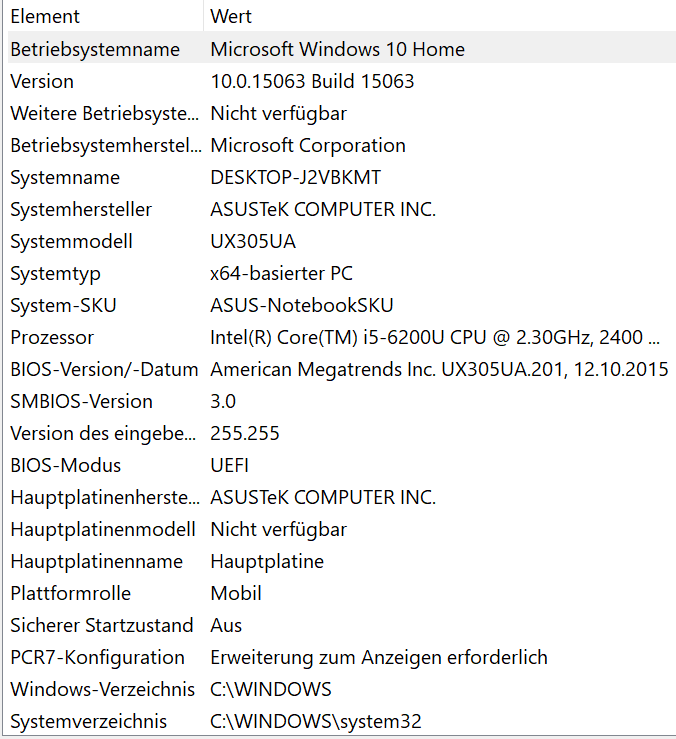Select the PCR7-Konfiguration row
The image size is (676, 739).
[342, 657]
